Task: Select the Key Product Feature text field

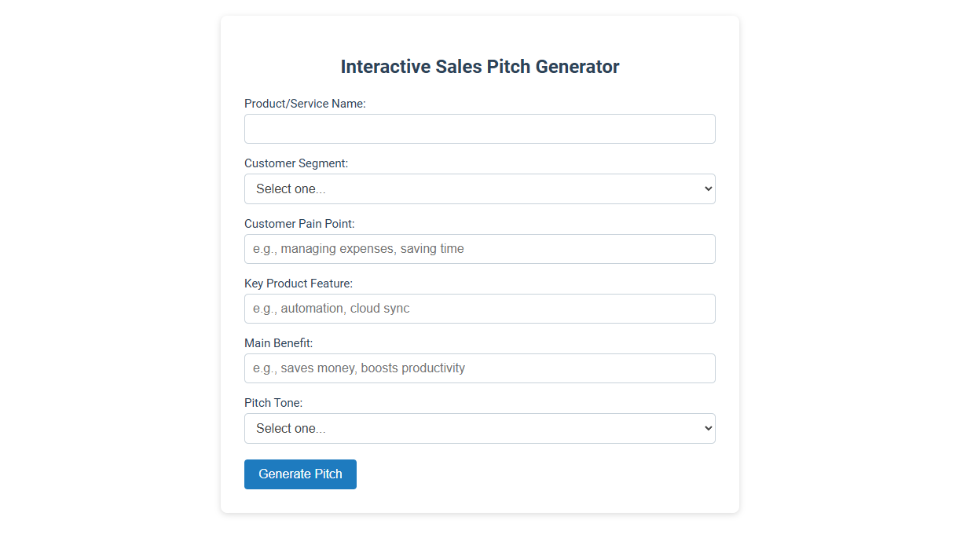Action: 479,308
